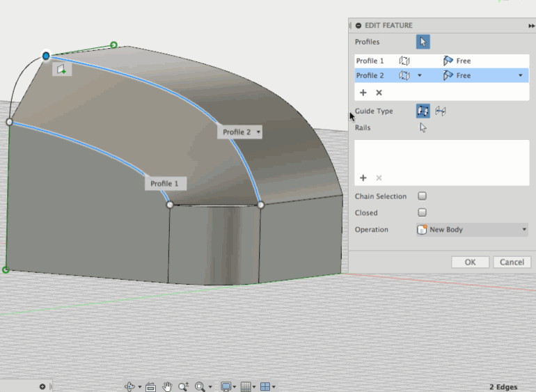The image size is (536, 392).
Task: Activate the Profiles selection arrow
Action: 423,42
